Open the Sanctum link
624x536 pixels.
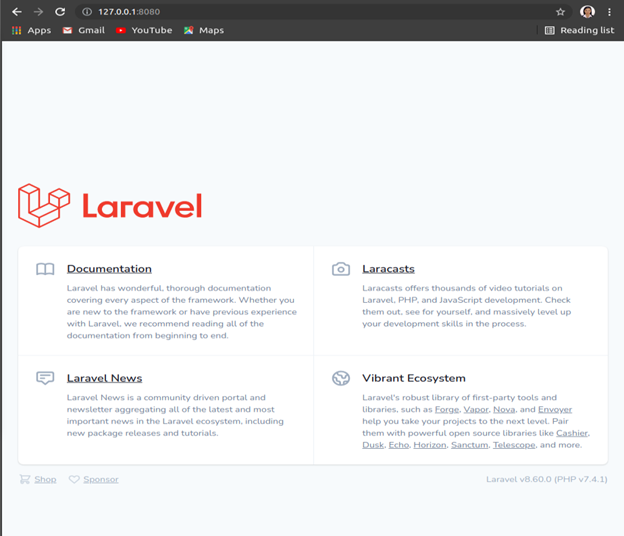(470, 445)
